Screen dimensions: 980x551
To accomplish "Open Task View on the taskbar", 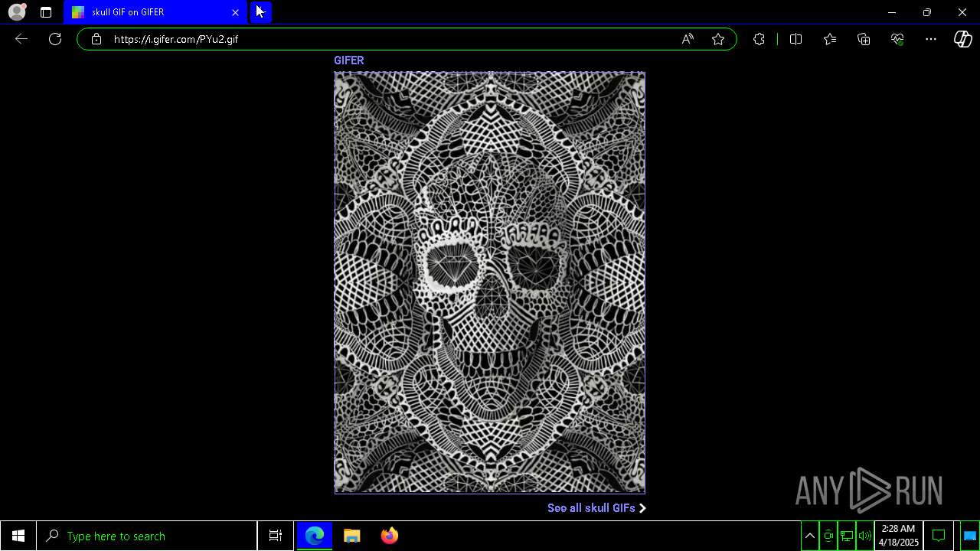I will click(x=276, y=536).
